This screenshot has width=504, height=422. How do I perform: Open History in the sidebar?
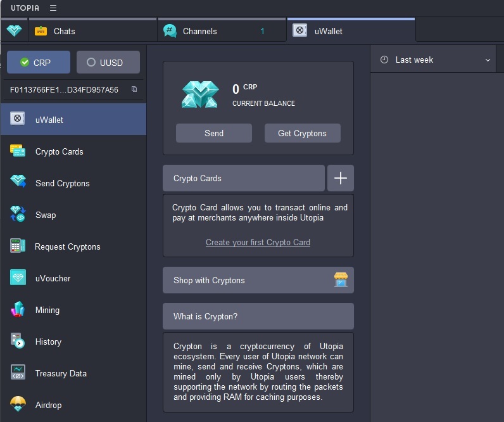73,342
